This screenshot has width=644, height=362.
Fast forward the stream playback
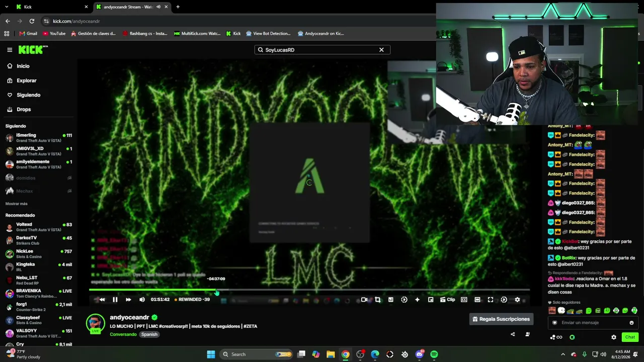tap(128, 300)
